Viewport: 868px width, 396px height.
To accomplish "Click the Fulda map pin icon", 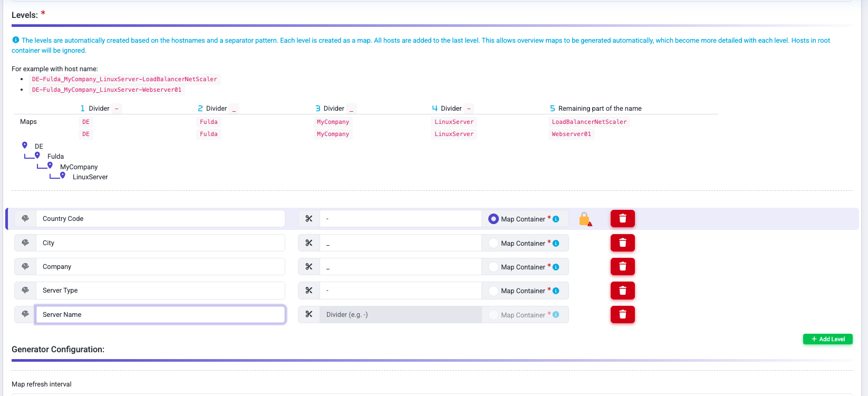I will [x=37, y=156].
